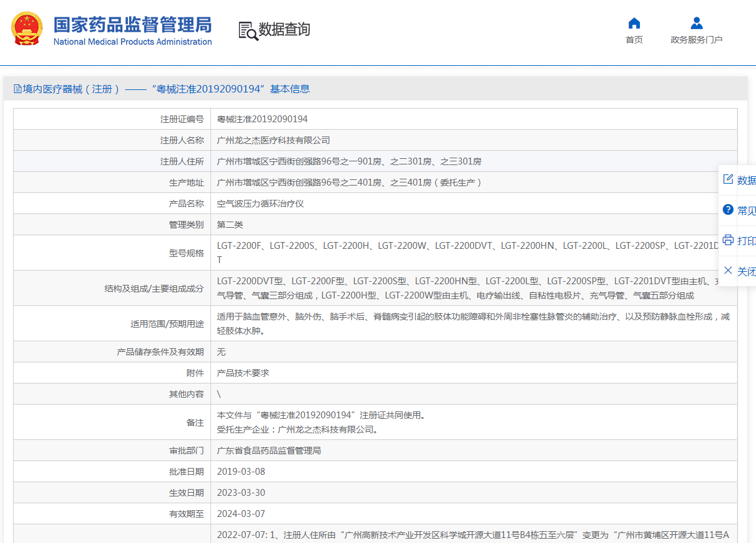The width and height of the screenshot is (756, 543).
Task: Open the 政务服务门户 link
Action: (696, 40)
